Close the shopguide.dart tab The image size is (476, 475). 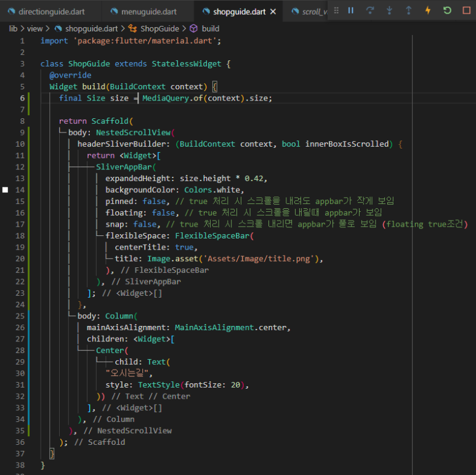[x=273, y=12]
